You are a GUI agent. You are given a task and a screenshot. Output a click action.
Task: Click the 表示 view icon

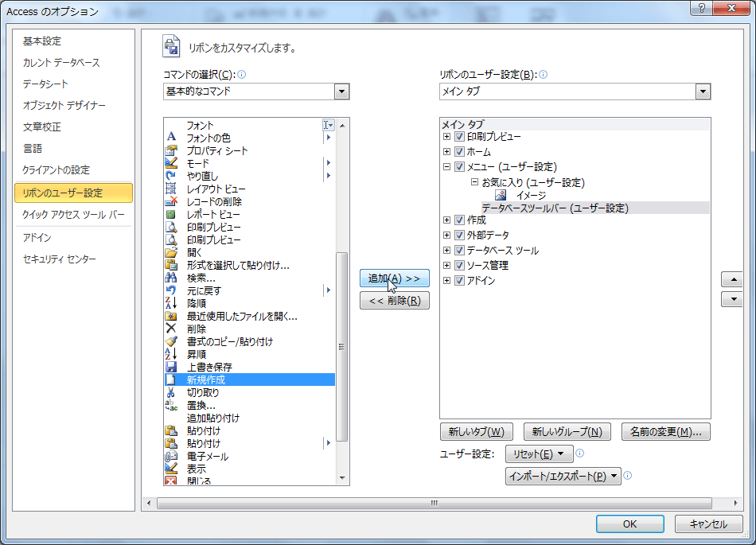click(x=171, y=469)
